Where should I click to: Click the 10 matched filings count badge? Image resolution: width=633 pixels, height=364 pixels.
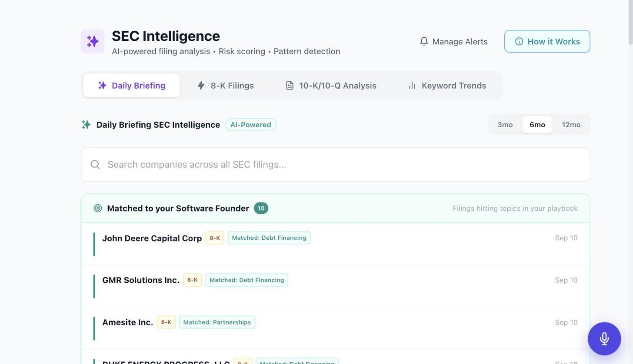pyautogui.click(x=261, y=208)
